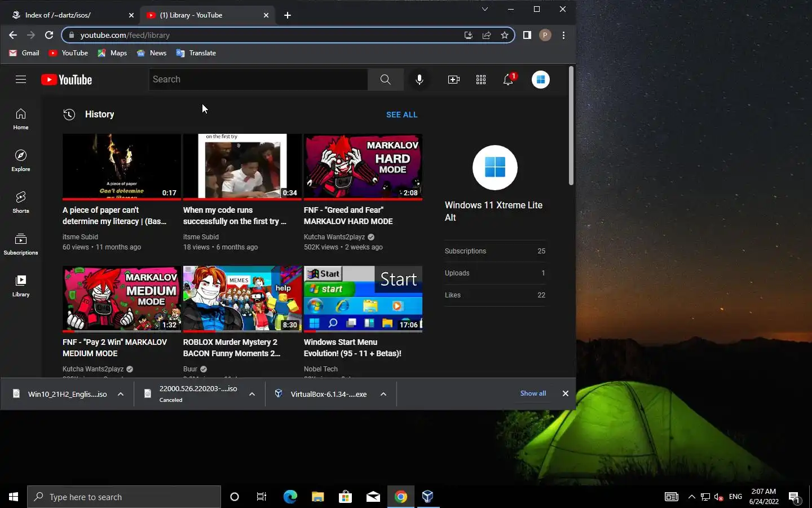The height and width of the screenshot is (508, 812).
Task: Open Windows Start menu
Action: [14, 497]
